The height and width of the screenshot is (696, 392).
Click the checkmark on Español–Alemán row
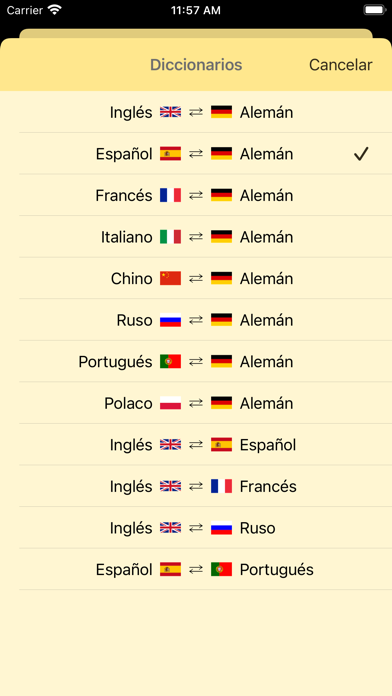tap(361, 154)
